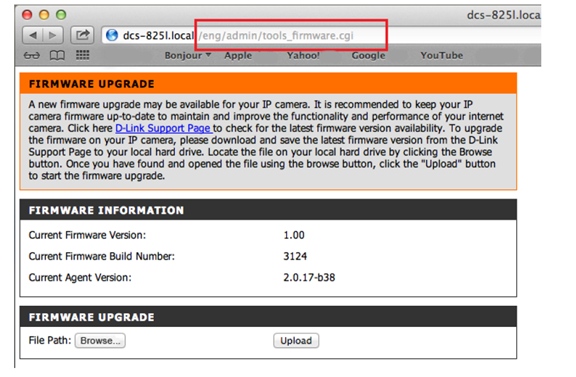Zoom window with green button
This screenshot has width=576, height=377.
click(61, 15)
